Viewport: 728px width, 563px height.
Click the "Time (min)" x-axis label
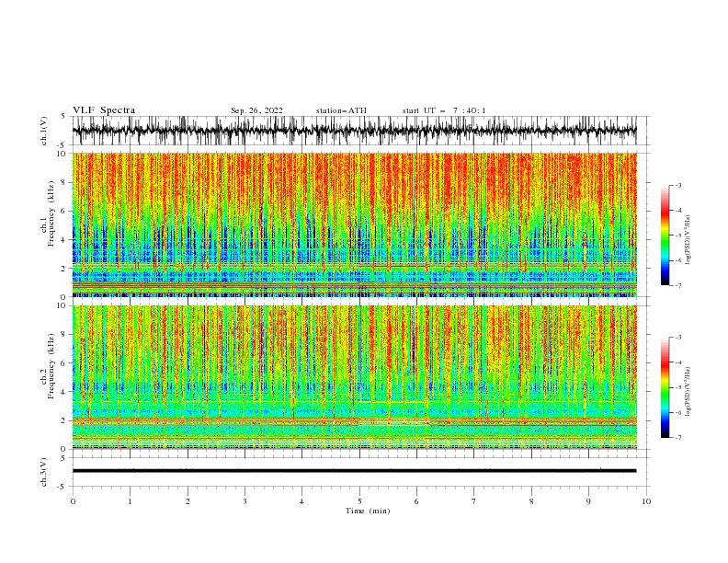pyautogui.click(x=368, y=511)
